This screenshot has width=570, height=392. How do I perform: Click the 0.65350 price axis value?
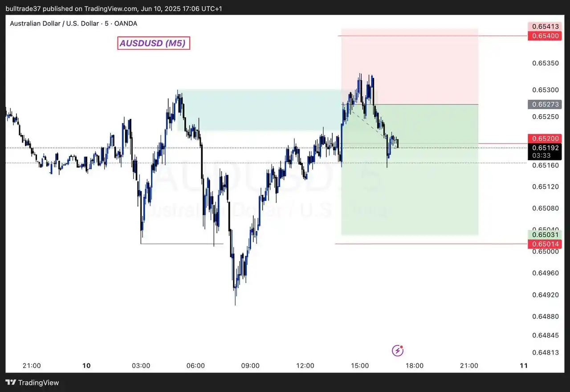pyautogui.click(x=546, y=63)
